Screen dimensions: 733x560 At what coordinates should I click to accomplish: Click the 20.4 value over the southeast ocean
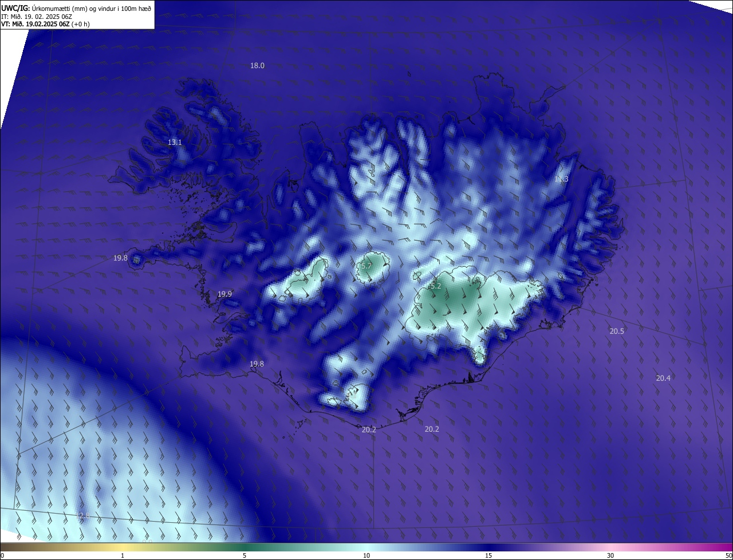click(663, 378)
